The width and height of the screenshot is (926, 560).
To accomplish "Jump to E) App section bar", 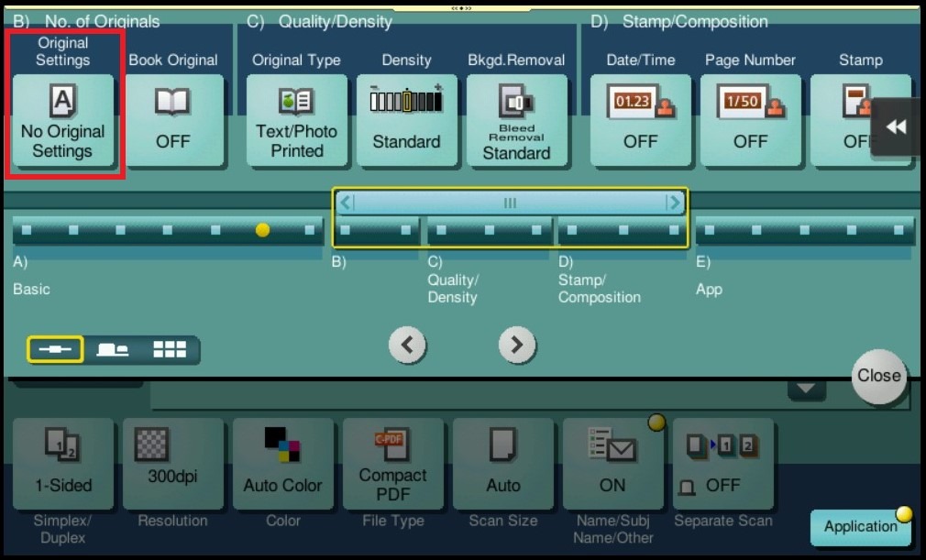I will click(804, 231).
